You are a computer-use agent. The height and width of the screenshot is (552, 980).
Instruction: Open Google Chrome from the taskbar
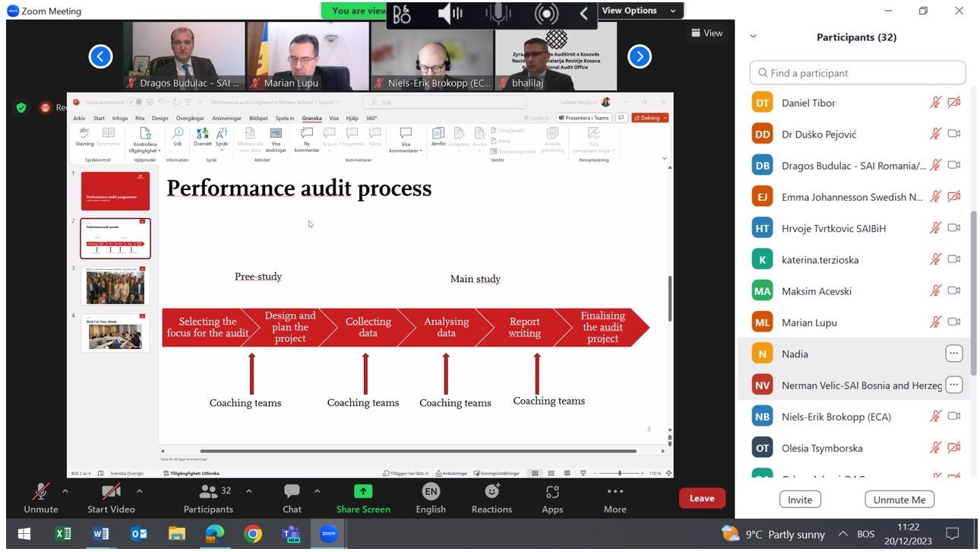[253, 534]
